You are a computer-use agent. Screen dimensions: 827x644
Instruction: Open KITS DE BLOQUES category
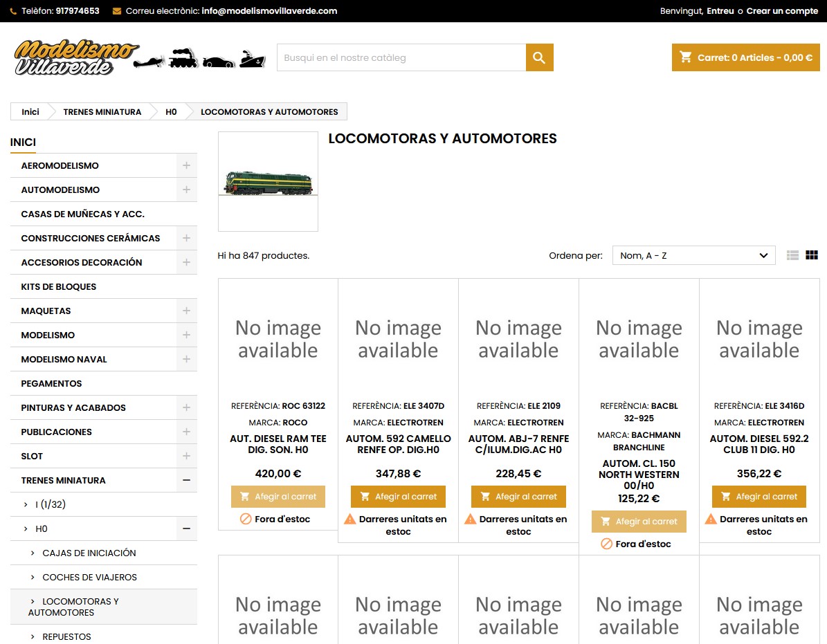click(59, 286)
